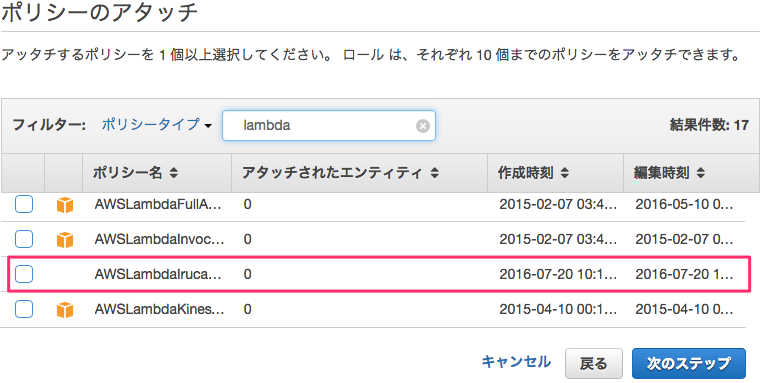Sort attached entities column with the arrows icon

[x=435, y=173]
